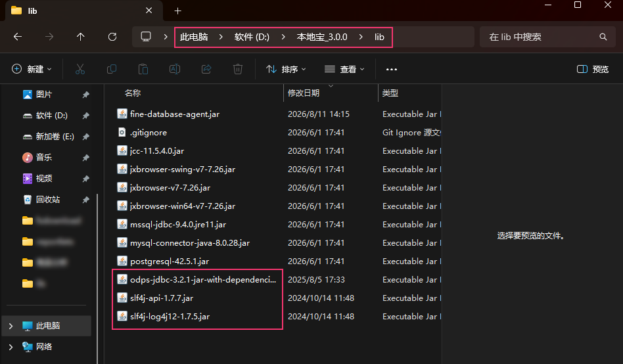Open 新加卷 (E:) in the sidebar
Image resolution: width=623 pixels, height=364 pixels.
click(55, 136)
